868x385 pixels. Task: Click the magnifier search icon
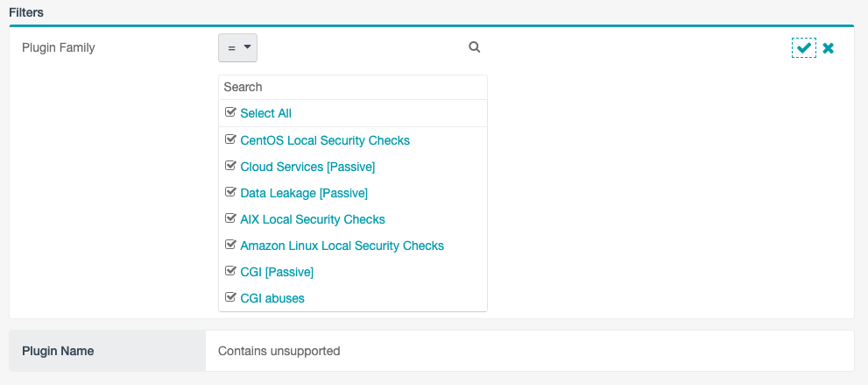(474, 47)
